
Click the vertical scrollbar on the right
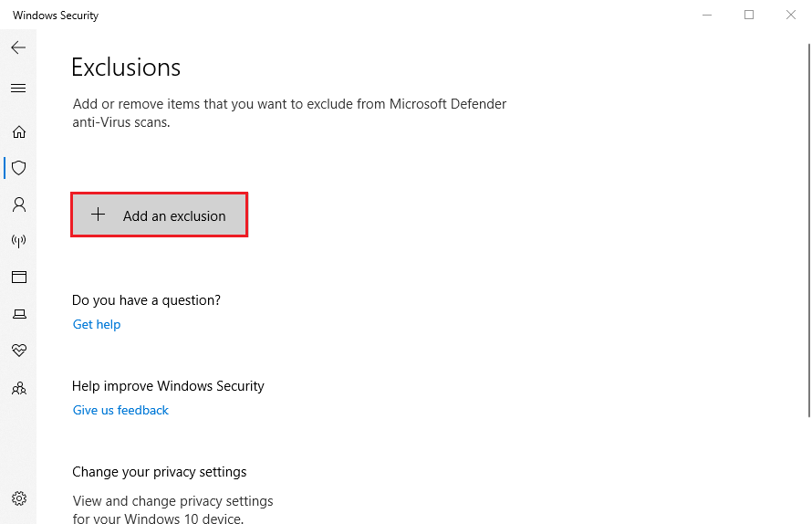(x=809, y=231)
